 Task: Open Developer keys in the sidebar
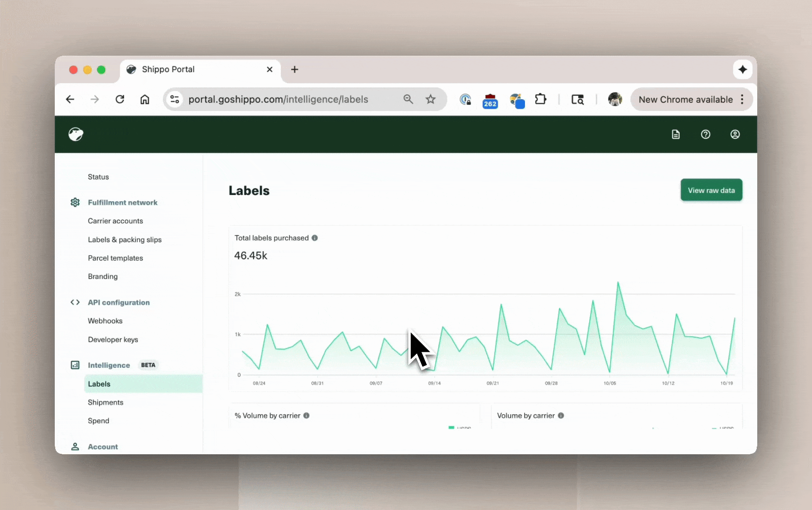pyautogui.click(x=113, y=340)
